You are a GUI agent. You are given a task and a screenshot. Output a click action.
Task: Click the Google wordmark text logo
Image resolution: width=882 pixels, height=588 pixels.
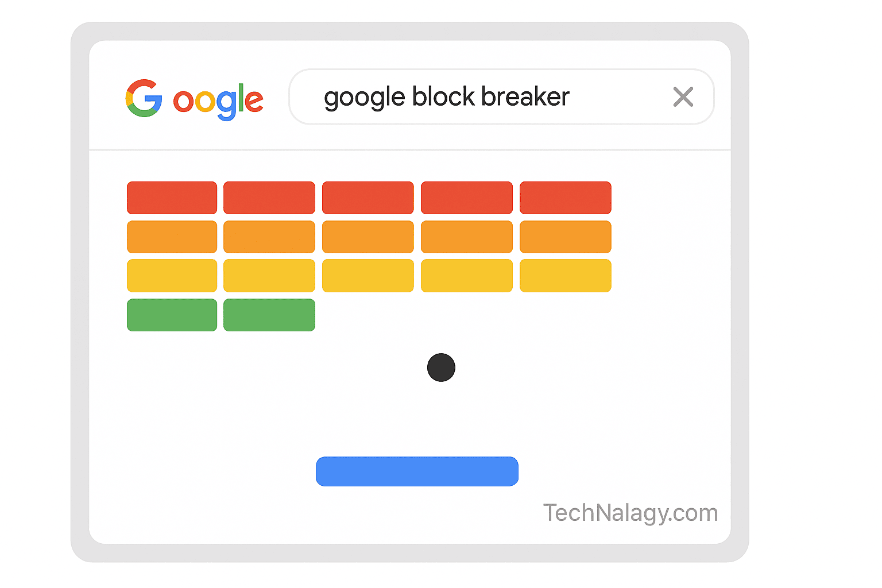(x=218, y=101)
